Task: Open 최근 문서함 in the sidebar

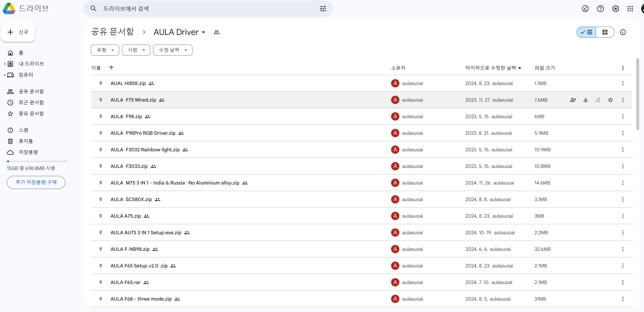Action: [31, 103]
